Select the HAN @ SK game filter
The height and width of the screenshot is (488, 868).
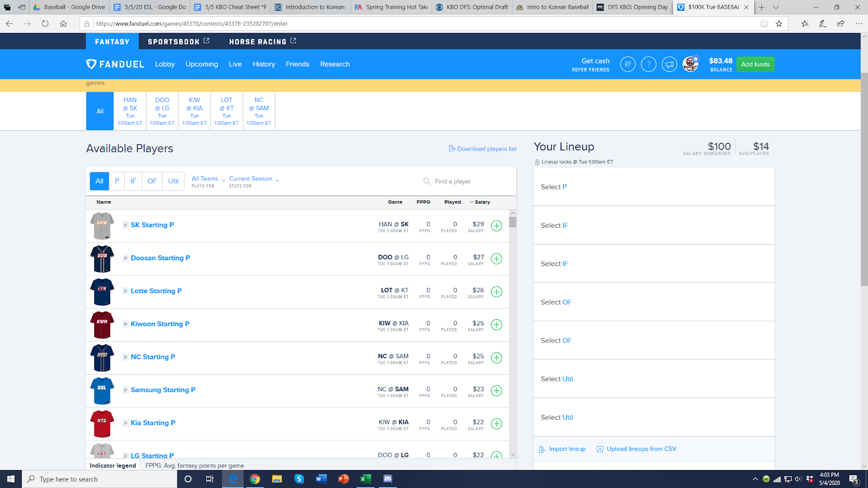coord(130,111)
